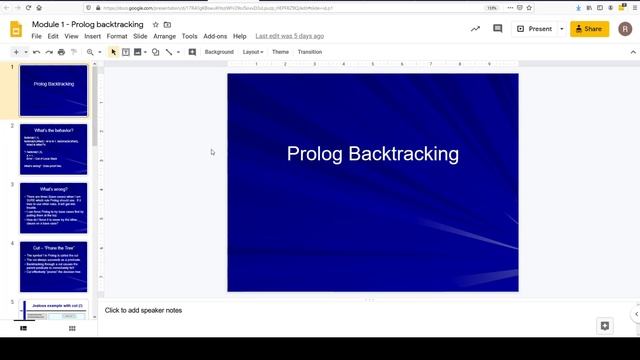Open the Arrange menu
Image resolution: width=640 pixels, height=360 pixels.
[164, 36]
